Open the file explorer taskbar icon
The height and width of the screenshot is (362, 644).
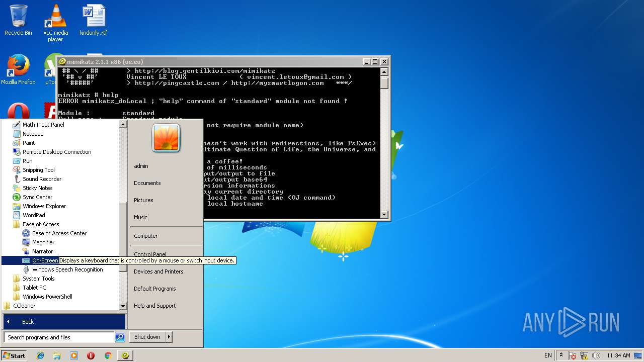pyautogui.click(x=57, y=355)
